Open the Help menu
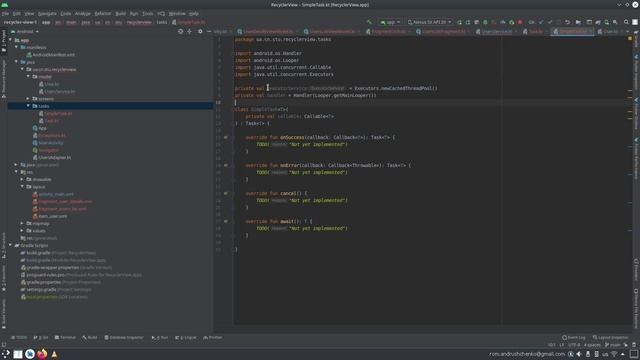 point(194,13)
